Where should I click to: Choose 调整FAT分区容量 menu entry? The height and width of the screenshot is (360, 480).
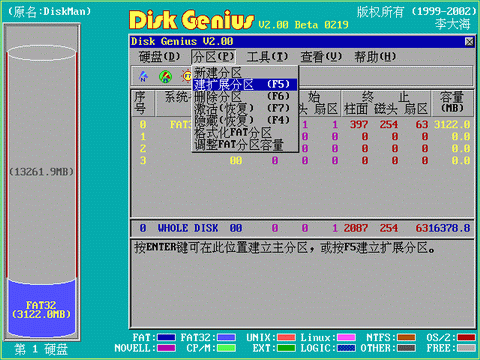[x=245, y=144]
